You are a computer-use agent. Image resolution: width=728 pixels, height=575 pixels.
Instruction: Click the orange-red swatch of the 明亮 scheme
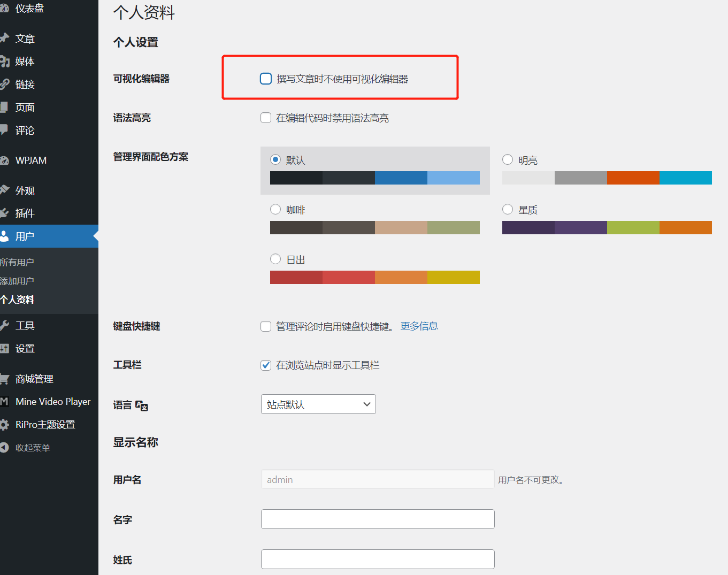click(633, 178)
